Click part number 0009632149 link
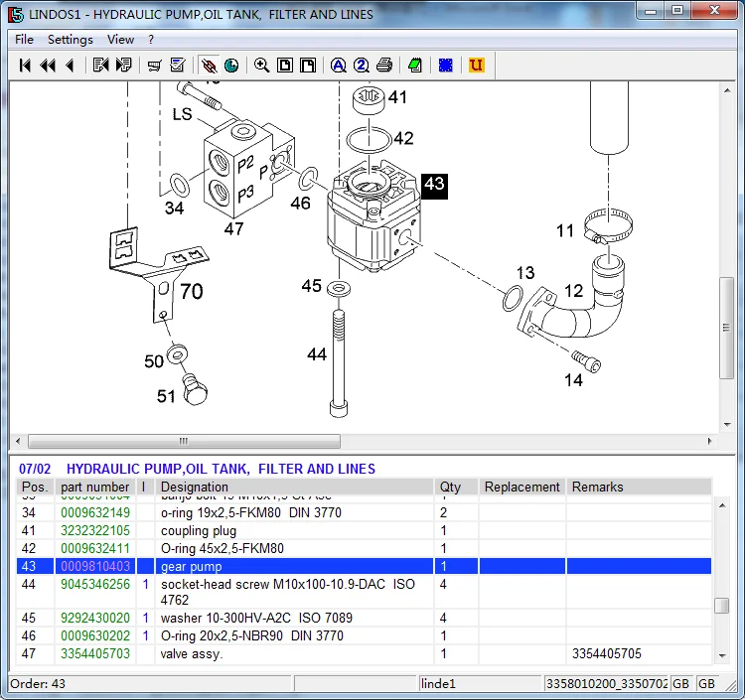 [x=95, y=513]
